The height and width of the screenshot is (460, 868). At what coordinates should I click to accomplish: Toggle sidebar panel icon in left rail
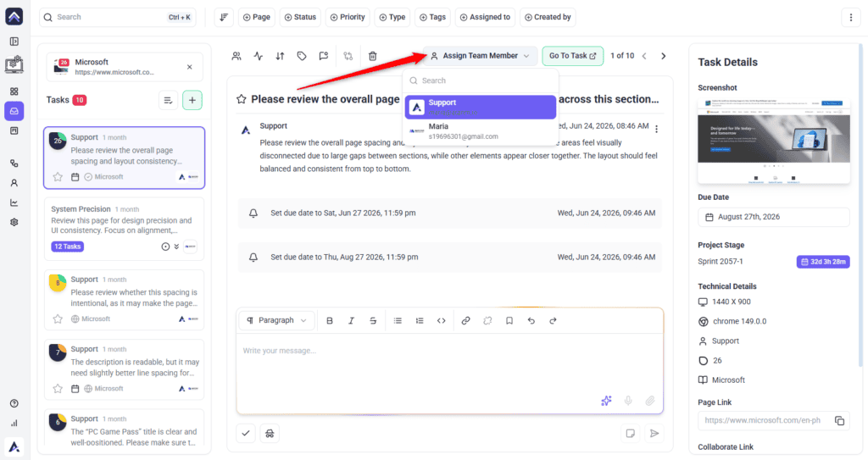(x=14, y=42)
